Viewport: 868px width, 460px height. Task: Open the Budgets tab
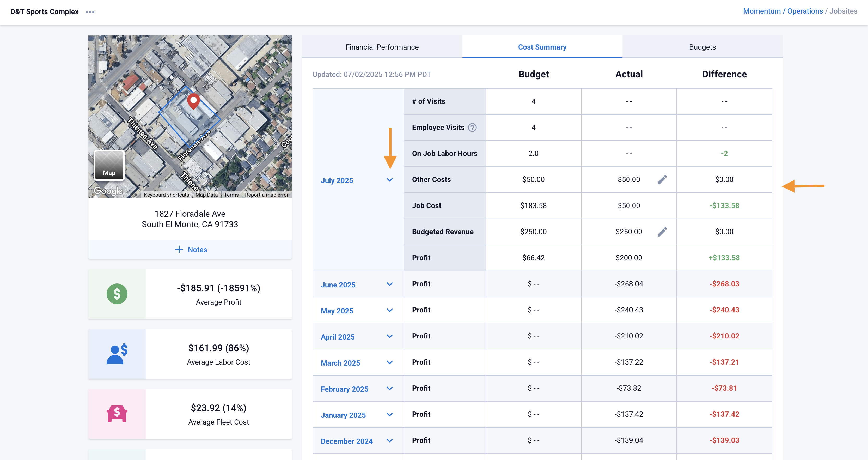pyautogui.click(x=702, y=47)
